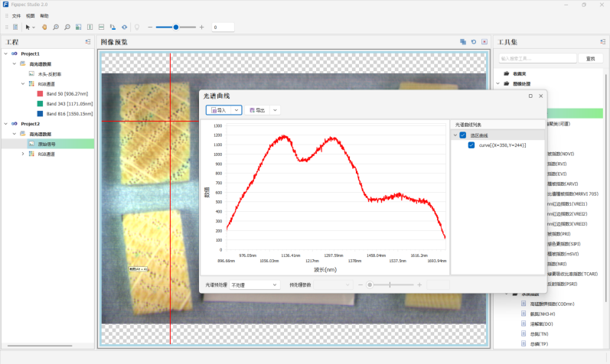This screenshot has height=364, width=610.
Task: Click the vertical split view icon
Action: [90, 27]
